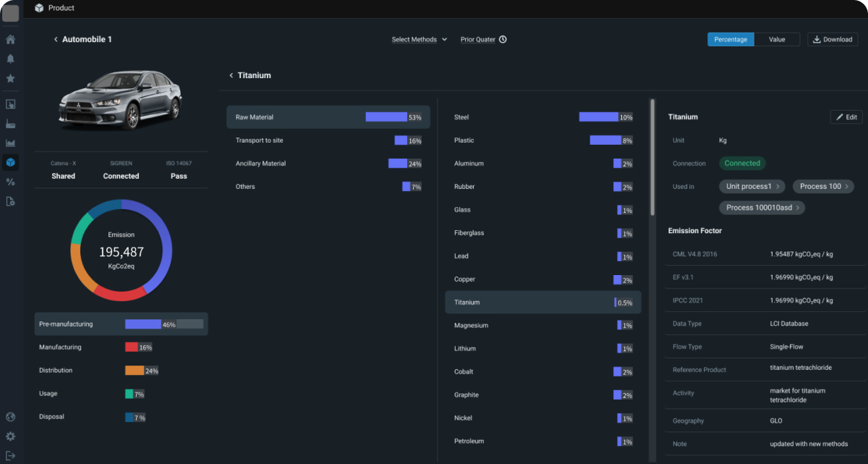Click the red segment of emission donut
The width and height of the screenshot is (868, 464).
click(x=119, y=295)
